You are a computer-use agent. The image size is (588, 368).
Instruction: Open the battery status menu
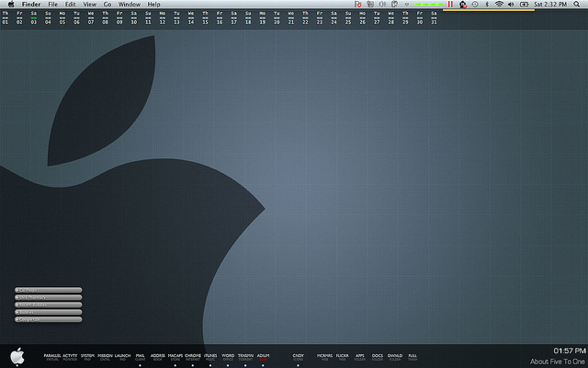tap(524, 4)
